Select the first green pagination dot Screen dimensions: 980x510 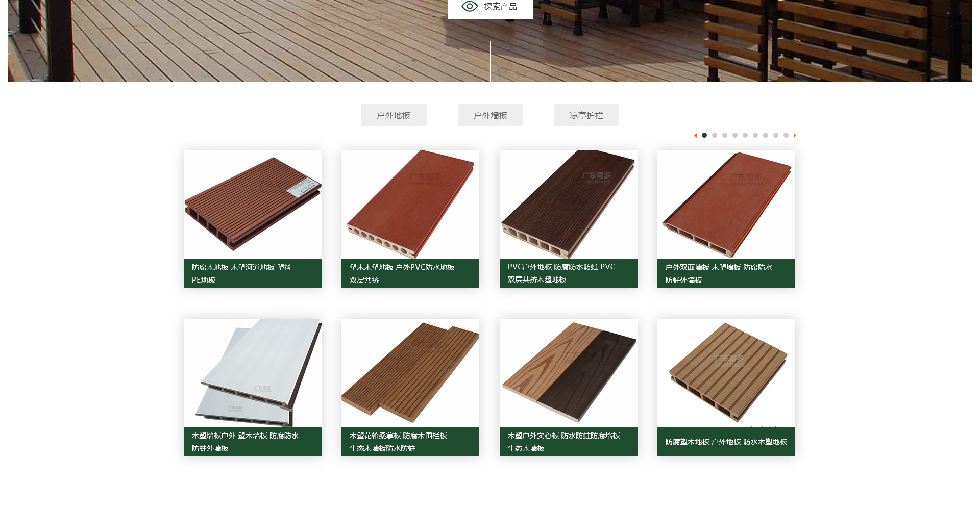click(x=704, y=135)
